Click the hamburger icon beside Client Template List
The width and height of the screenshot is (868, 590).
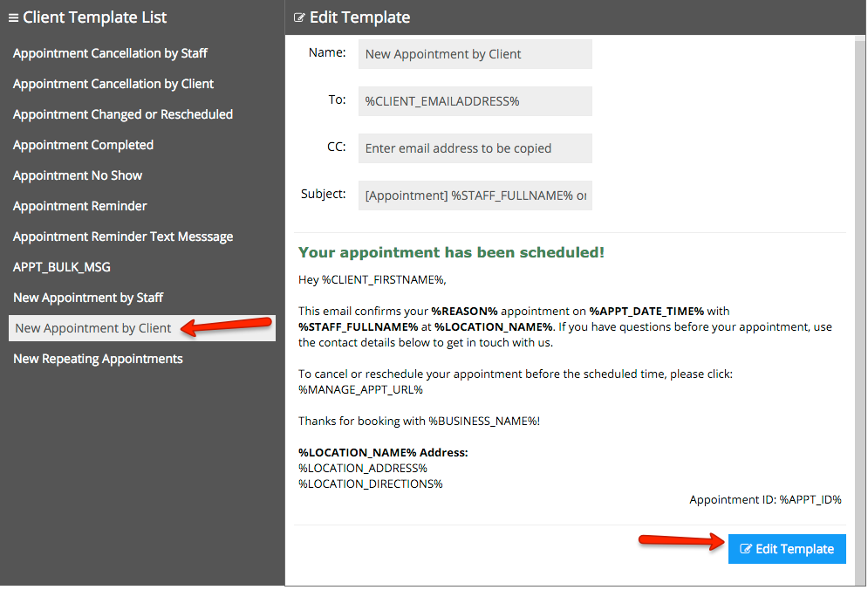tap(13, 17)
